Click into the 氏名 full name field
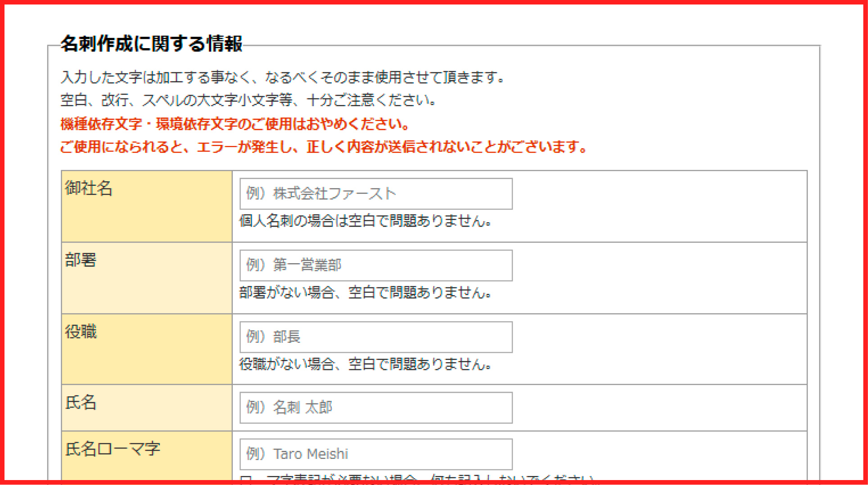Image resolution: width=868 pixels, height=485 pixels. tap(375, 408)
